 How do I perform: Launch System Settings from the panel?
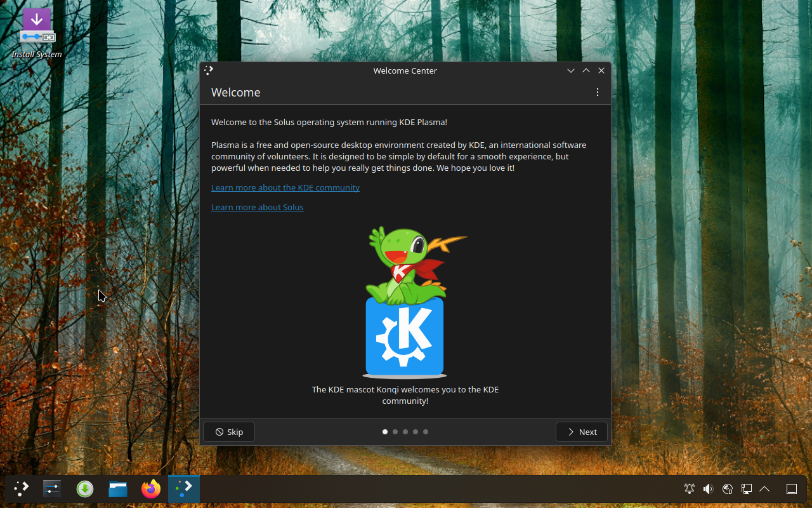coord(52,488)
